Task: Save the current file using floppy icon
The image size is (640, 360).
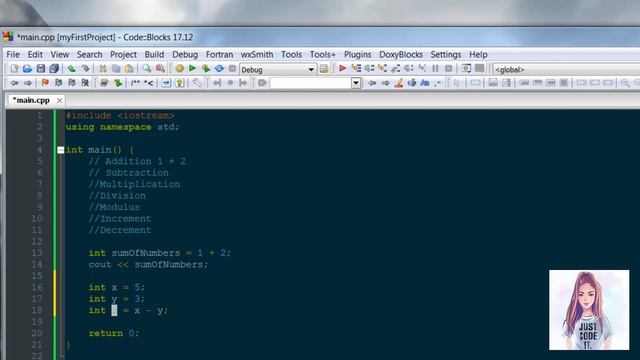Action: tap(41, 69)
